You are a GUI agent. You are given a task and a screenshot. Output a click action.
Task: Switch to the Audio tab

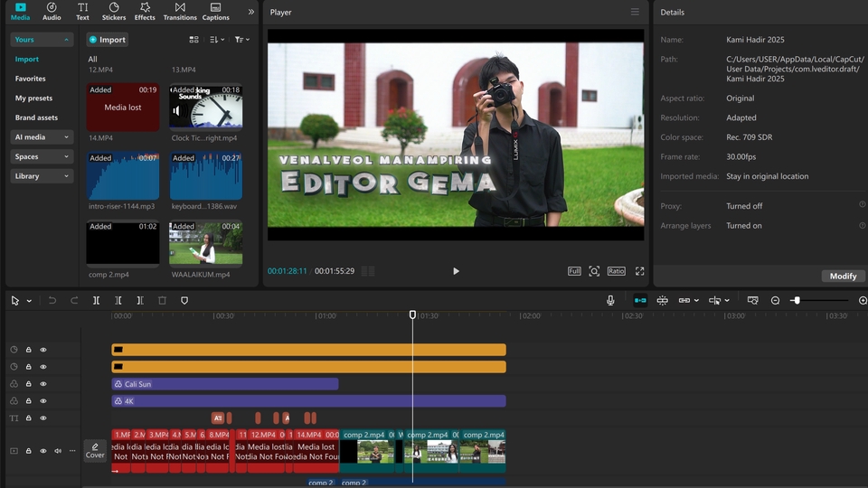coord(52,11)
